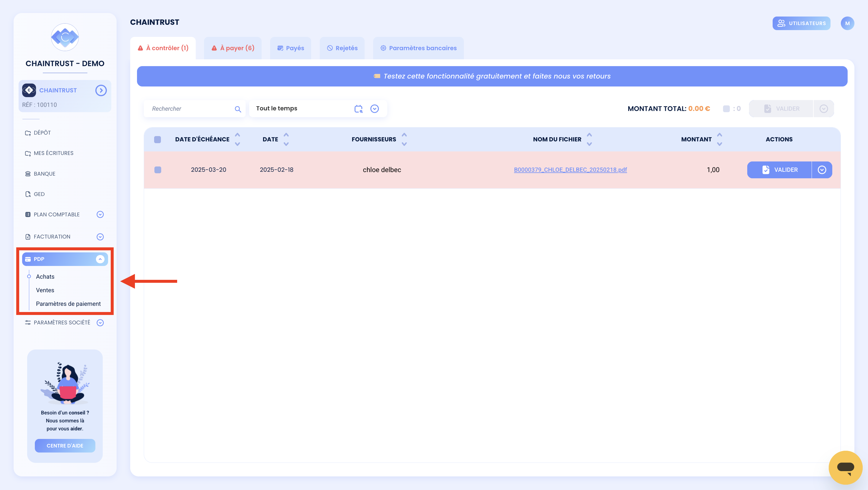Open the CENTRE D'AIDE button

pos(65,445)
